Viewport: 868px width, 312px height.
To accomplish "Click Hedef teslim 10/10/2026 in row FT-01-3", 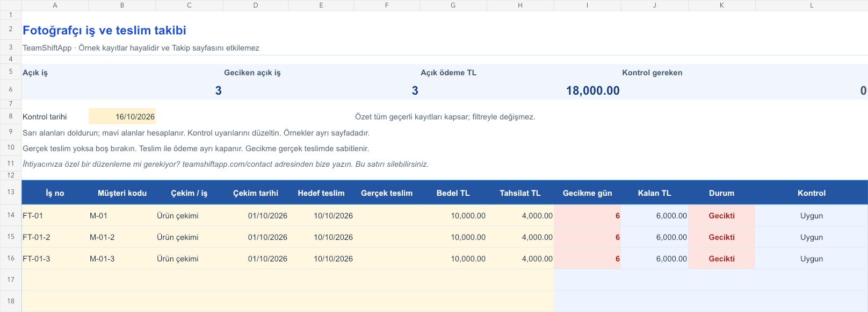I will 321,258.
